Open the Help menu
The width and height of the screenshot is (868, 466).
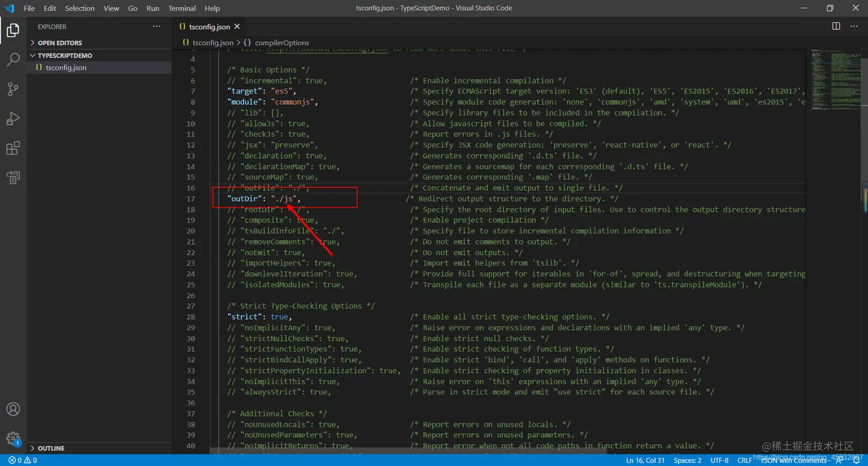pyautogui.click(x=212, y=8)
